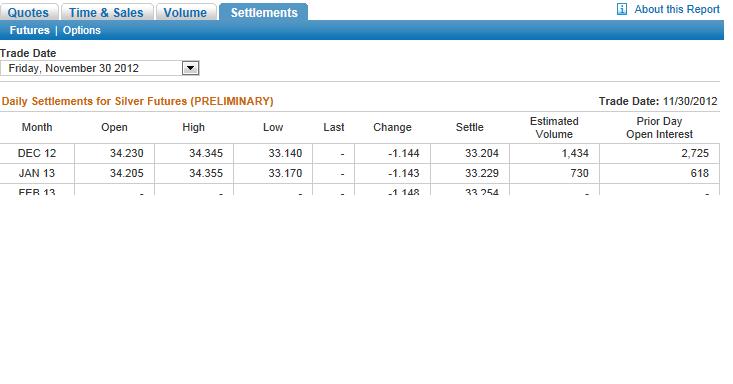Click JAN 13 open price 34.205
This screenshot has width=733, height=384.
pyautogui.click(x=127, y=174)
